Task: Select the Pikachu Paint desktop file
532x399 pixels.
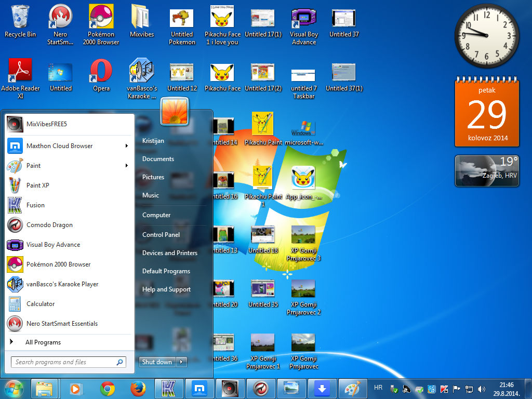Action: tap(263, 129)
